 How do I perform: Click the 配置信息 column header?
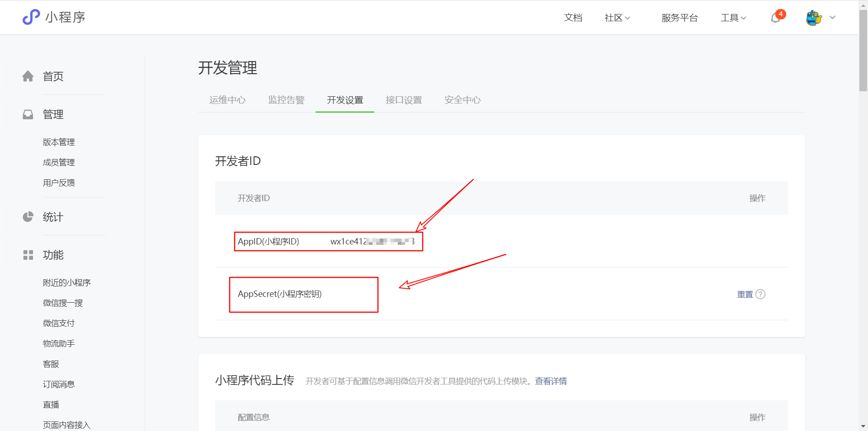point(254,417)
